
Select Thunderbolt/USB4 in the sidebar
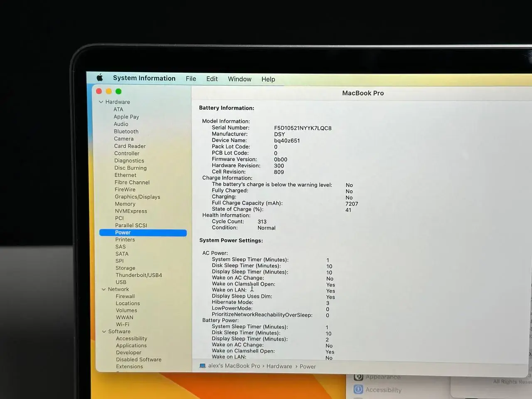139,275
